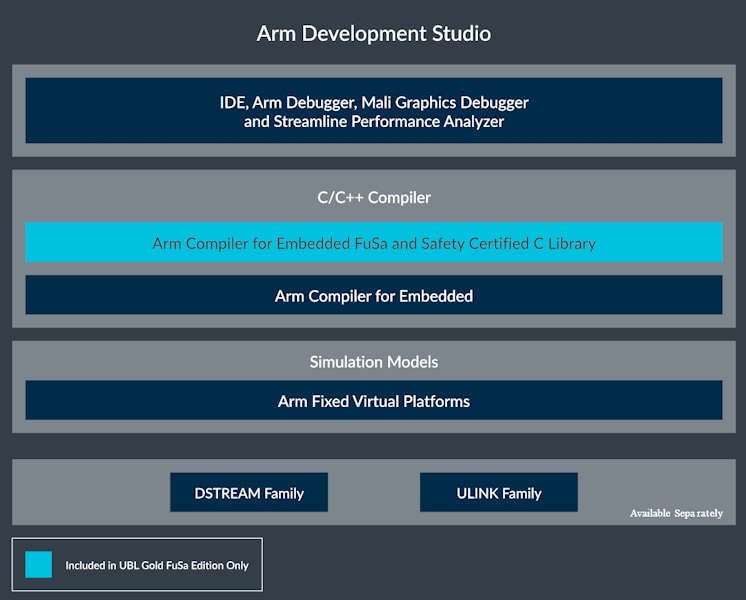Click the UBL Gold FuSa Edition legend text

157,565
